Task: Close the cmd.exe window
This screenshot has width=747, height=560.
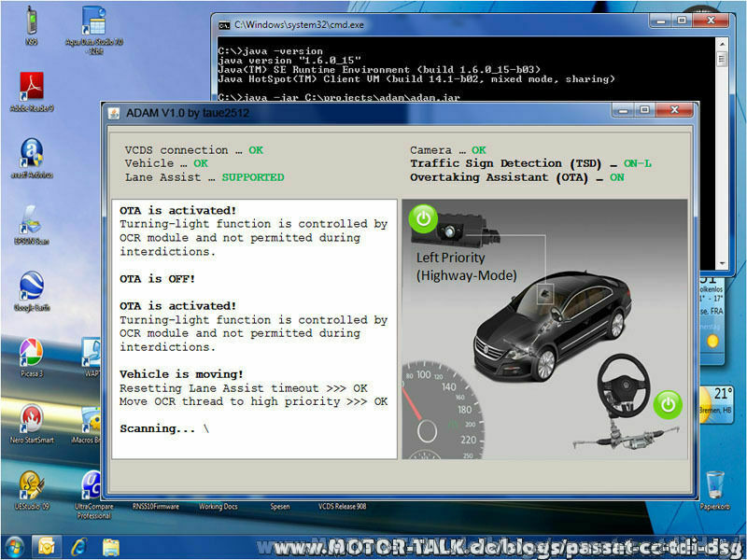Action: (x=711, y=21)
